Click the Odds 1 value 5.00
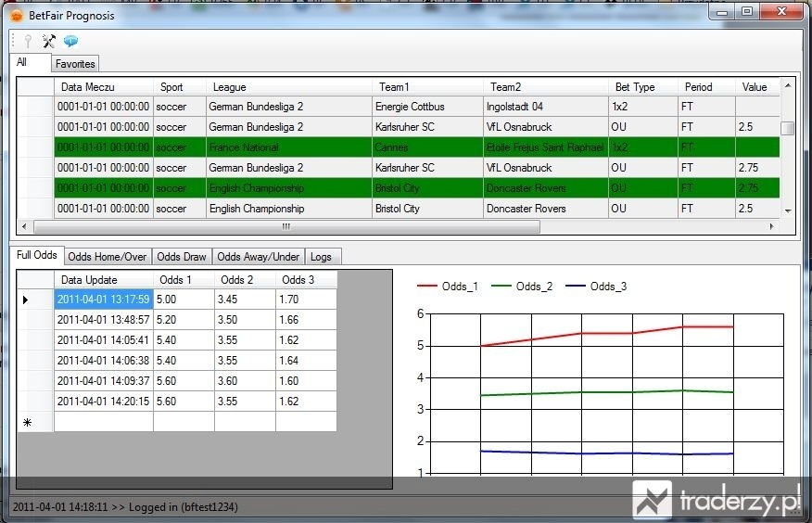The height and width of the screenshot is (523, 812). 184,300
